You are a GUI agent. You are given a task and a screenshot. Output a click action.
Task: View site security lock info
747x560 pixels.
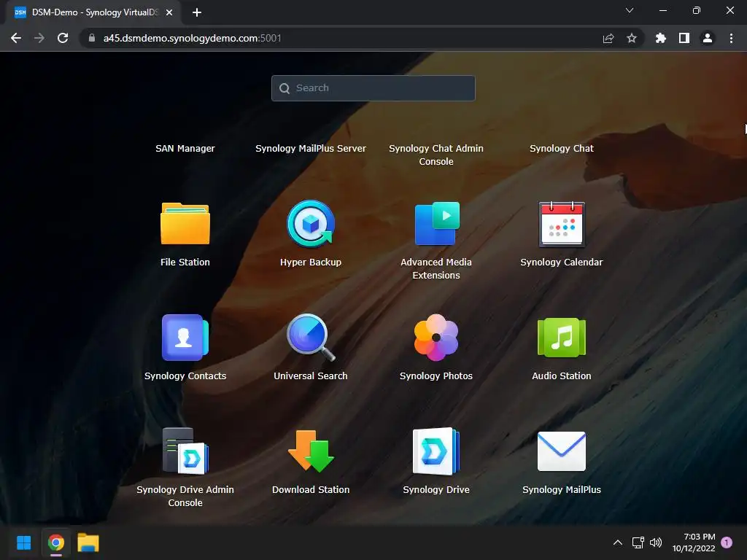(x=92, y=38)
